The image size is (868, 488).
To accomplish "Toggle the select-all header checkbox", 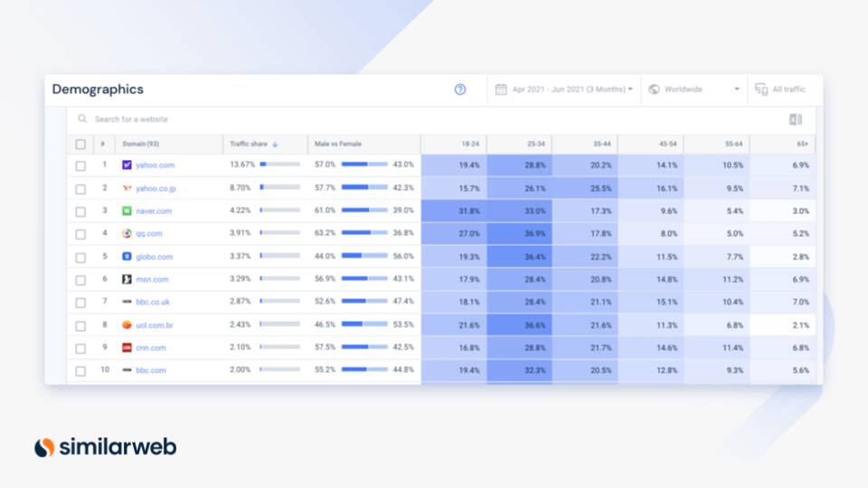I will point(80,145).
